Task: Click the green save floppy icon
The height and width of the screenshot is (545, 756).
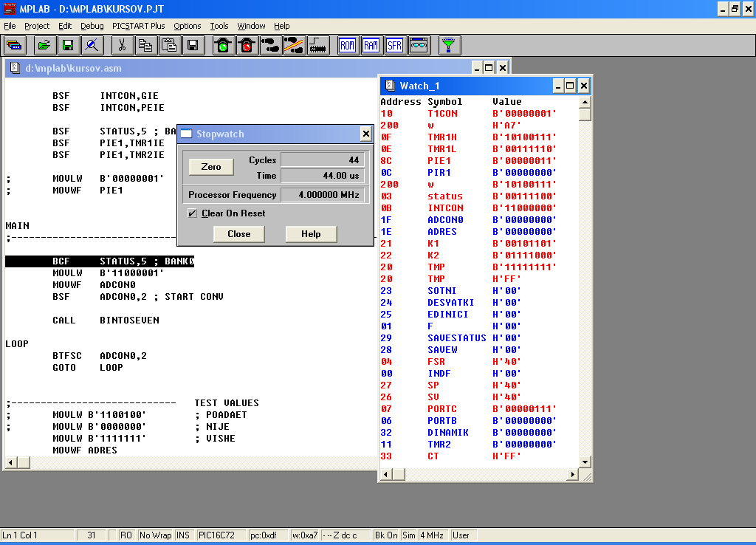Action: [68, 46]
